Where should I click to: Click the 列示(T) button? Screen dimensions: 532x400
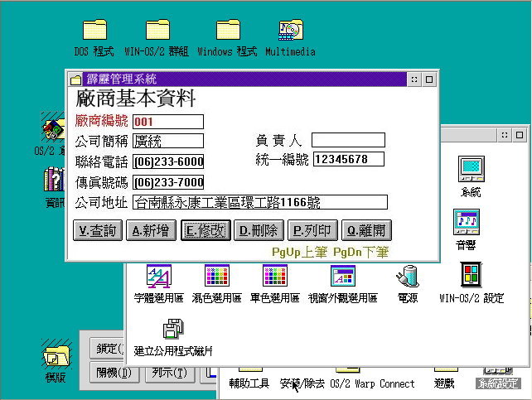pyautogui.click(x=170, y=373)
